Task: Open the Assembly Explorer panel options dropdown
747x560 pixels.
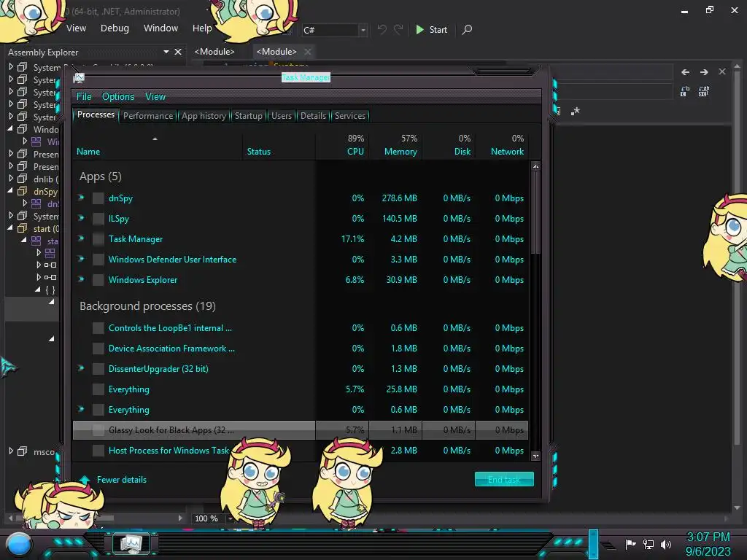Action: [x=166, y=52]
